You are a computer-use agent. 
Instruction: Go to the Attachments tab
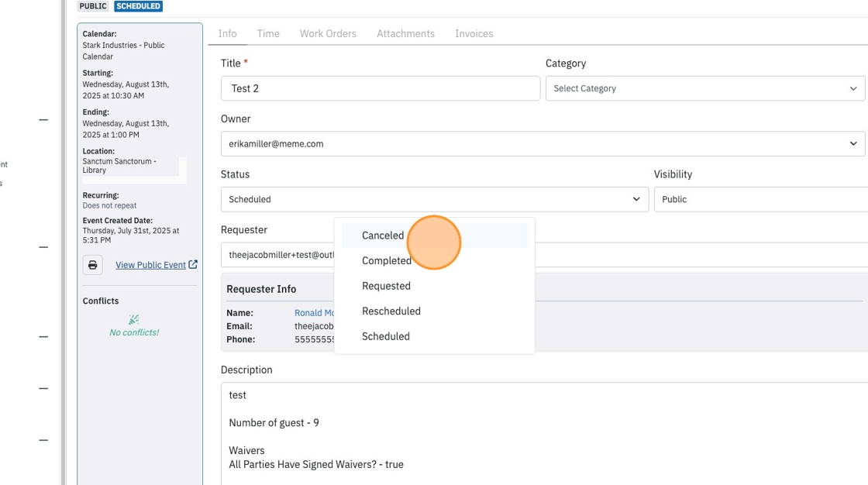click(x=406, y=34)
